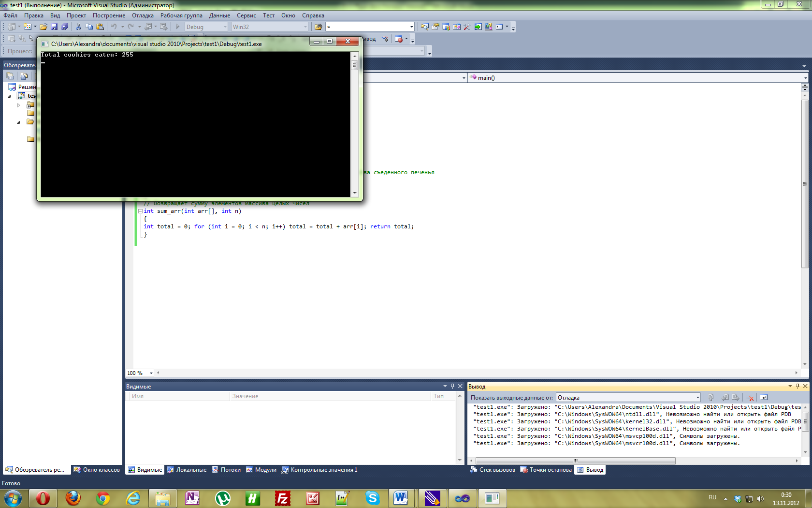Click the Open File toolbar icon

[x=43, y=27]
